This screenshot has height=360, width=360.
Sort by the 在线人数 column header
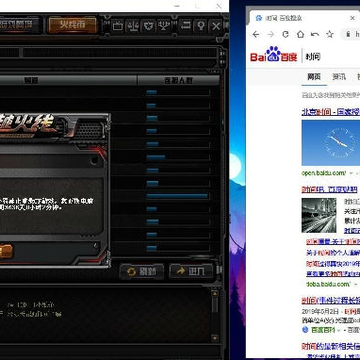pyautogui.click(x=178, y=80)
